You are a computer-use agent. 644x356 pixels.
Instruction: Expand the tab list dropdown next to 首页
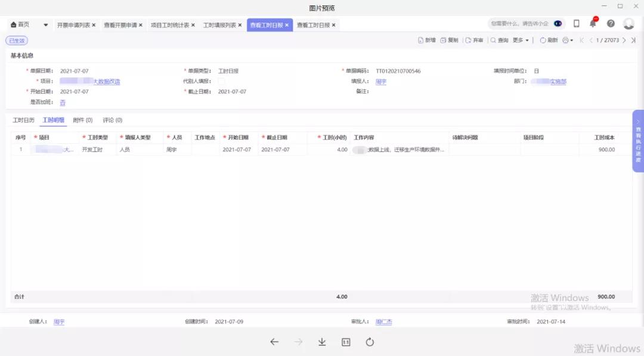[46, 25]
